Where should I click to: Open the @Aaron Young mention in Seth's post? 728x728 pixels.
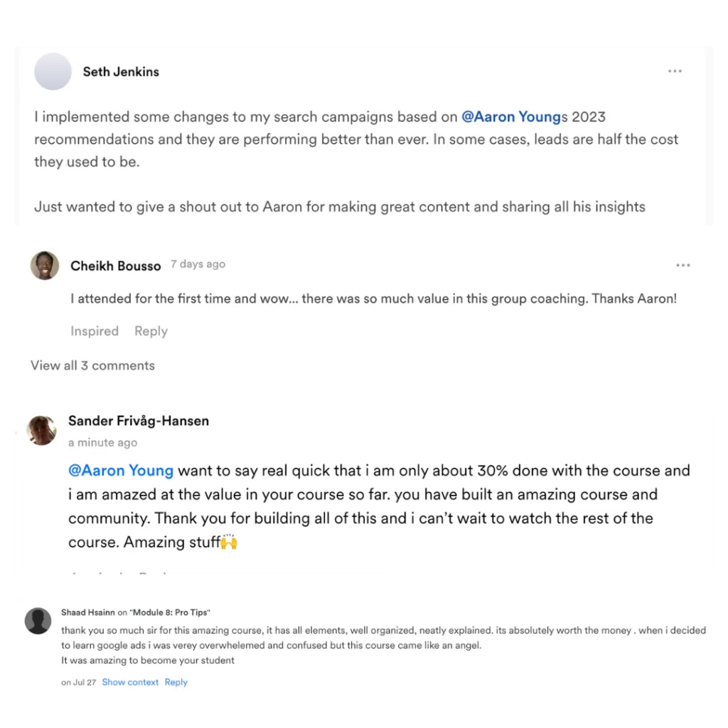[511, 117]
